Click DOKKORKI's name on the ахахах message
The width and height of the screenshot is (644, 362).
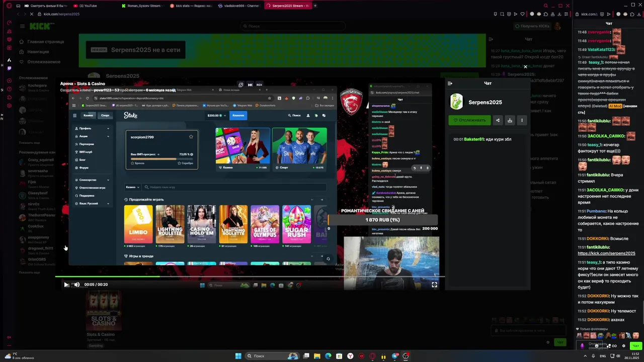(598, 320)
